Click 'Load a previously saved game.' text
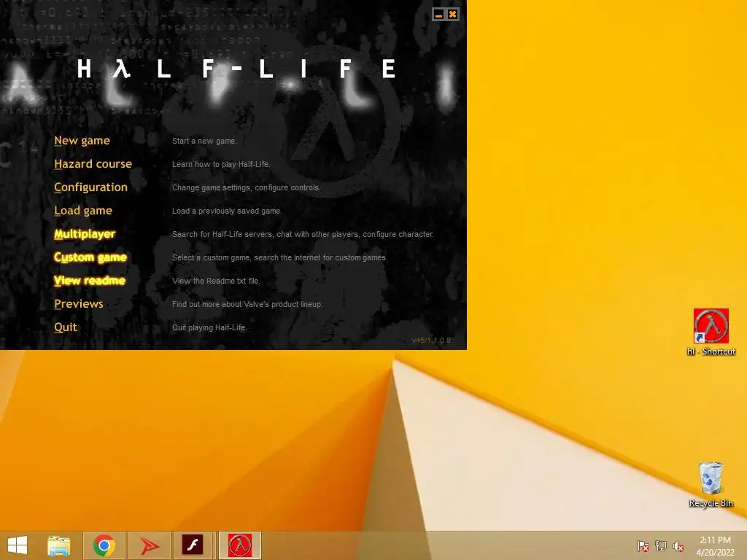 [x=227, y=211]
